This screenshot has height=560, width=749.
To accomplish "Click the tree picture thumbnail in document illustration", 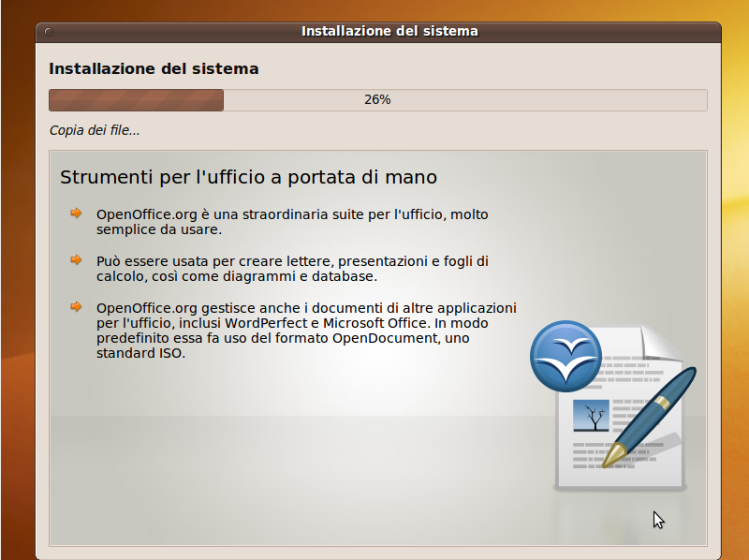I will pos(592,416).
